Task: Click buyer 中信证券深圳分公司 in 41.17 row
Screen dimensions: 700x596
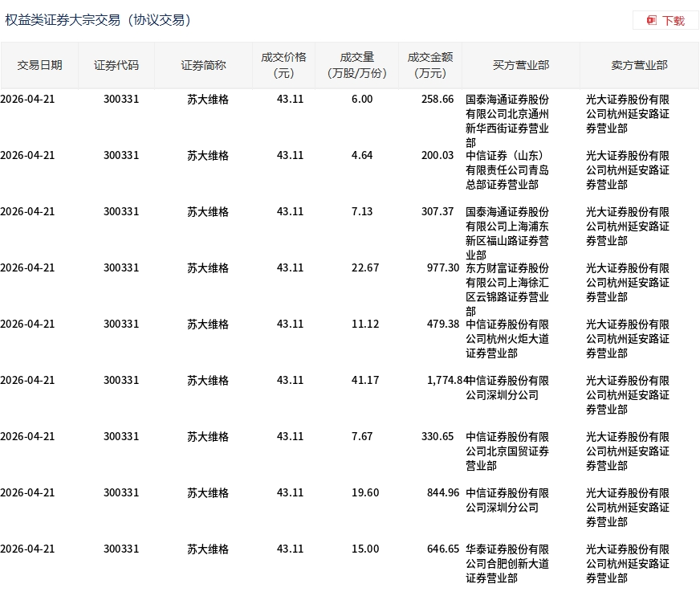Action: [x=507, y=388]
